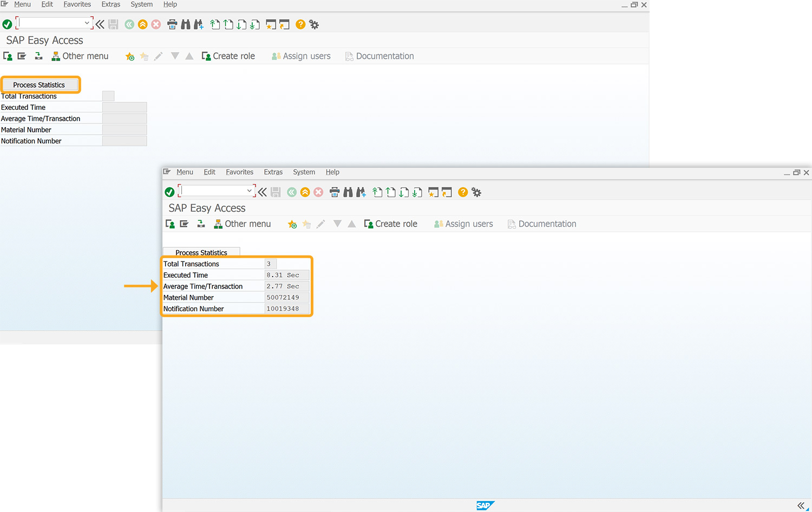The image size is (812, 512).
Task: Click First Page icon in front window
Action: coord(377,192)
